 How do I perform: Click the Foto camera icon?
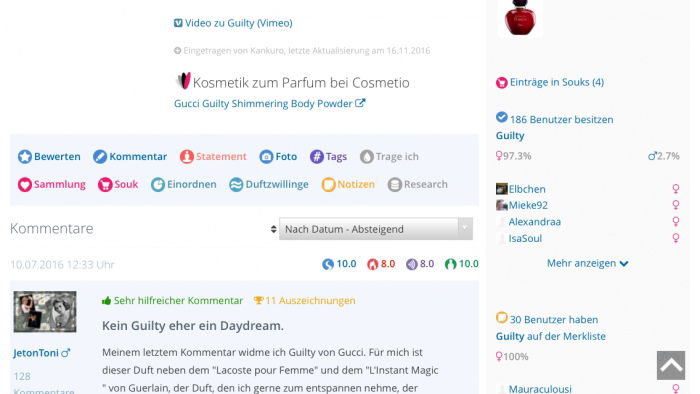tap(266, 157)
